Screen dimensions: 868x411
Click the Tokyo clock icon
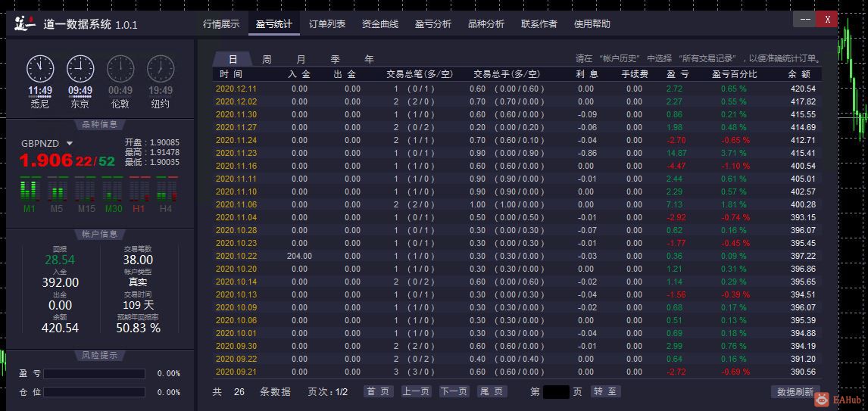pos(80,69)
